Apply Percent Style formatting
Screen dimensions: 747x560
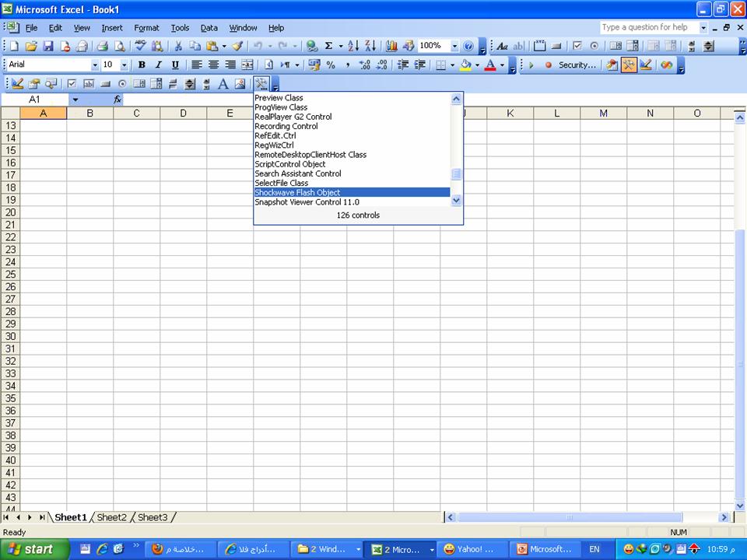point(331,65)
